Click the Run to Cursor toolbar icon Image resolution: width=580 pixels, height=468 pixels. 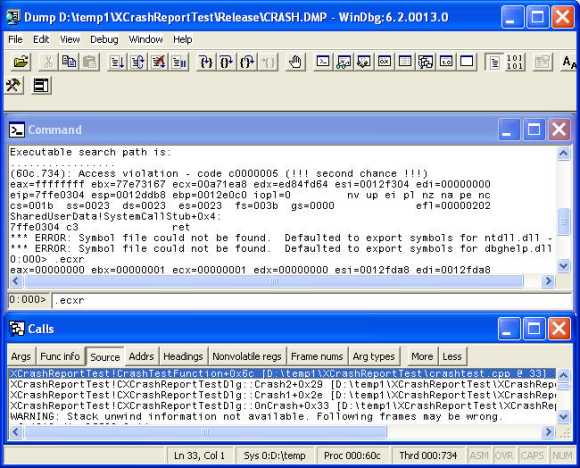268,61
